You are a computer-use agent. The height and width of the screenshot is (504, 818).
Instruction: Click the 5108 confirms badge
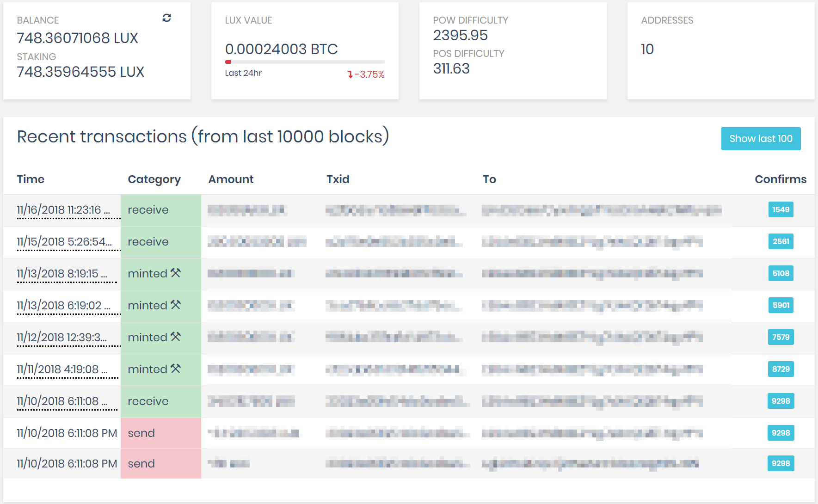(781, 273)
